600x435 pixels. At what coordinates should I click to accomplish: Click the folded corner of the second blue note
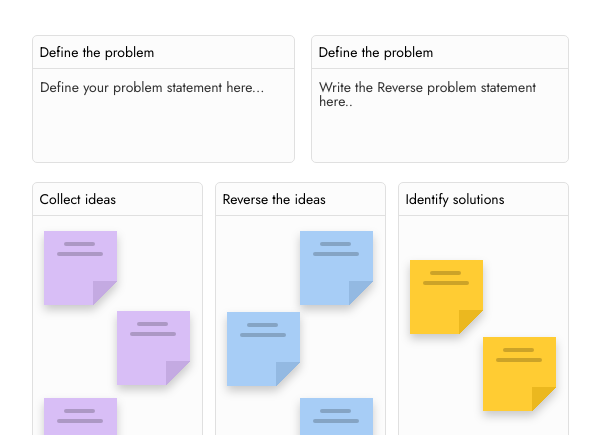point(290,376)
